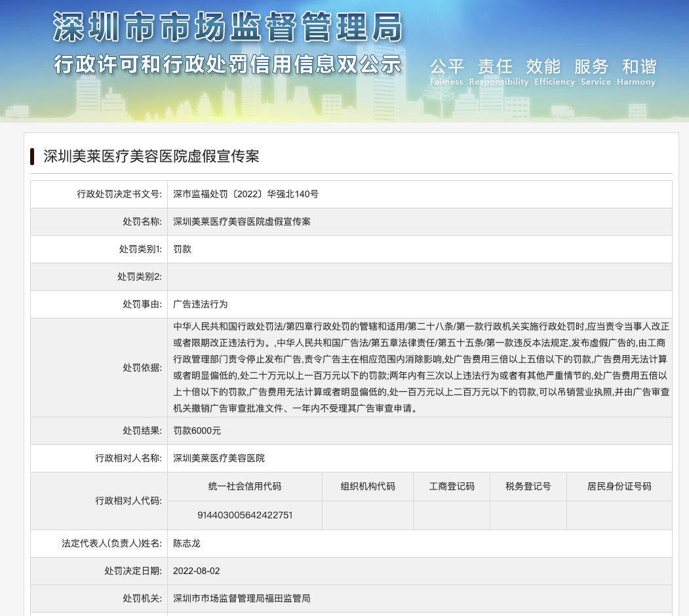Click the 行政许可和行政处罚信用信息双公示 subtitle
The width and height of the screenshot is (689, 616).
pyautogui.click(x=227, y=65)
